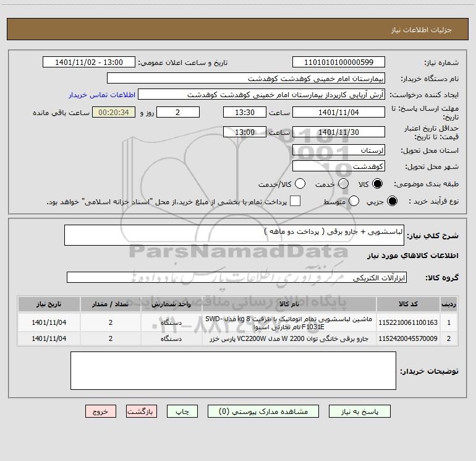
Task: Click the quantity 2 cell in row 2
Action: 111,338
